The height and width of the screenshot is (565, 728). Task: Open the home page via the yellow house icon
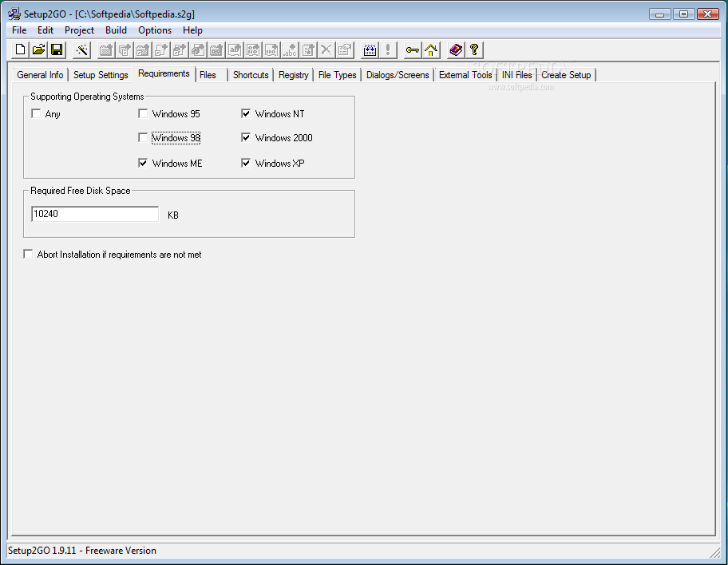[431, 49]
